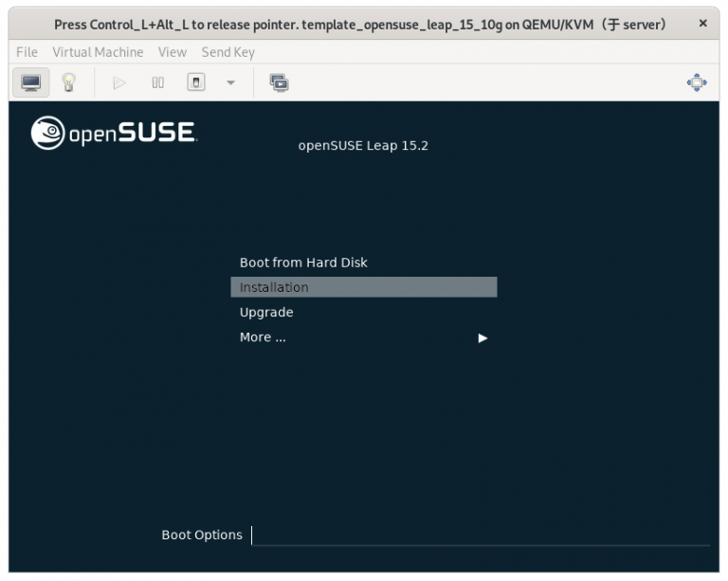Open the Send Key menu
728x581 pixels.
[227, 52]
